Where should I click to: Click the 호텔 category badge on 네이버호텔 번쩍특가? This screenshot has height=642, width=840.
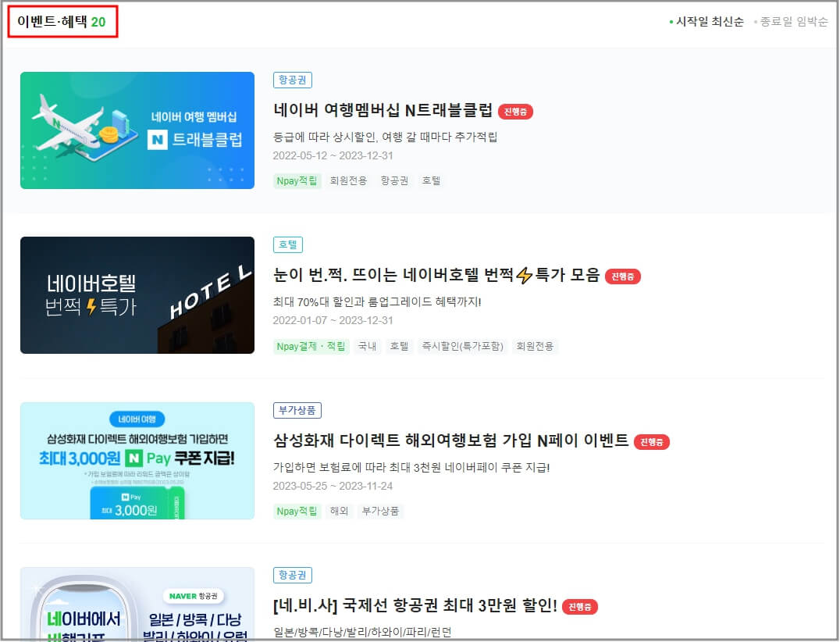tap(288, 244)
